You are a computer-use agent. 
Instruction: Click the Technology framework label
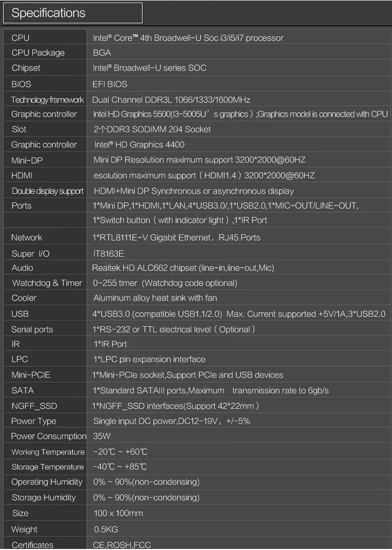[x=48, y=100]
